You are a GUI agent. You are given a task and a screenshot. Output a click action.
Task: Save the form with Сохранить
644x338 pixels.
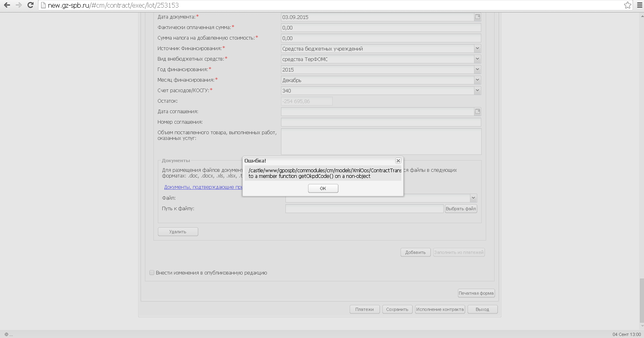pyautogui.click(x=397, y=309)
